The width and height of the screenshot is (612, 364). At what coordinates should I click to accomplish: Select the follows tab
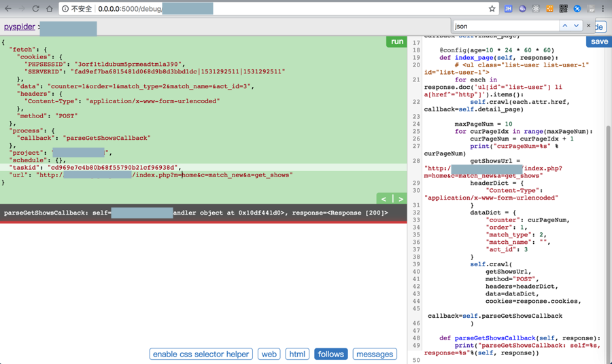click(330, 354)
